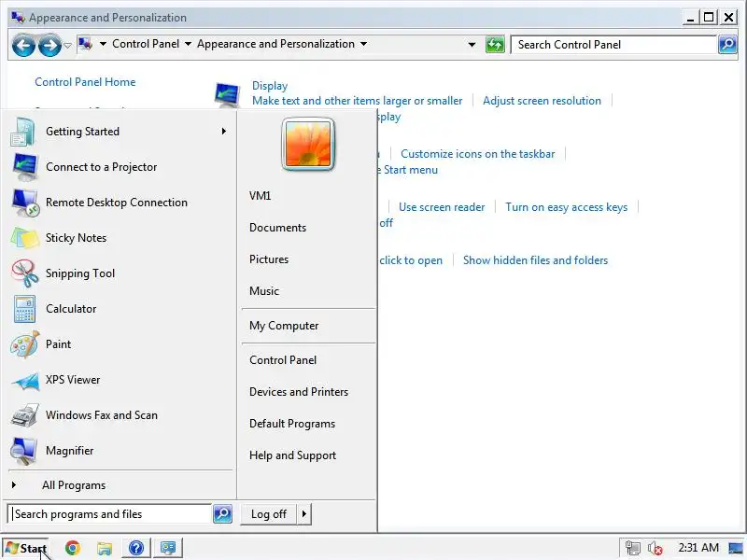Focus the Search programs and files box

(x=109, y=514)
